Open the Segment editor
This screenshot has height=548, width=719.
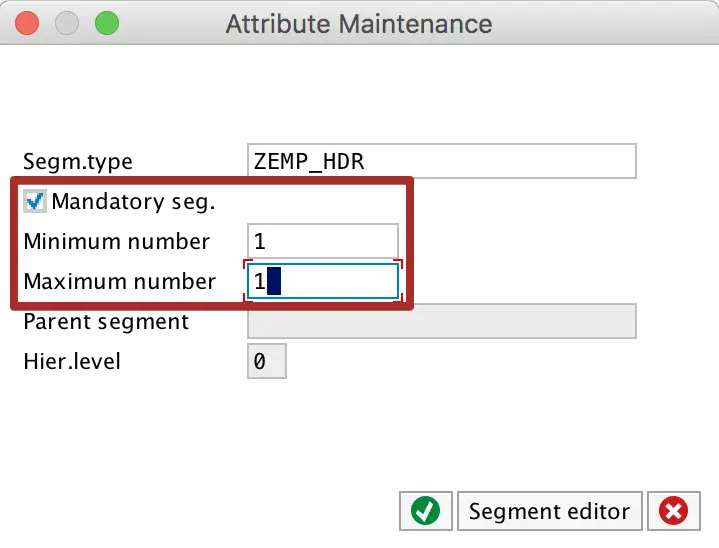[x=549, y=511]
